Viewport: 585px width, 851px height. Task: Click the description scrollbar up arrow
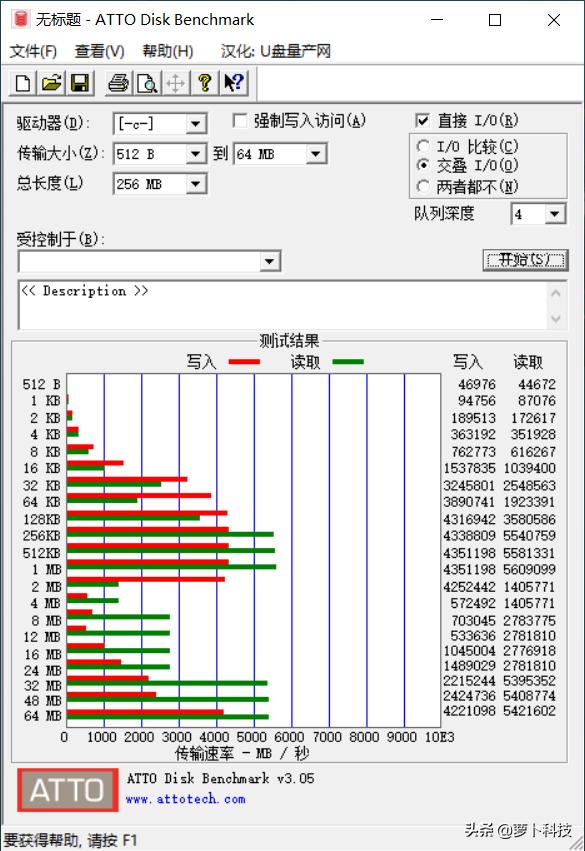pos(556,293)
